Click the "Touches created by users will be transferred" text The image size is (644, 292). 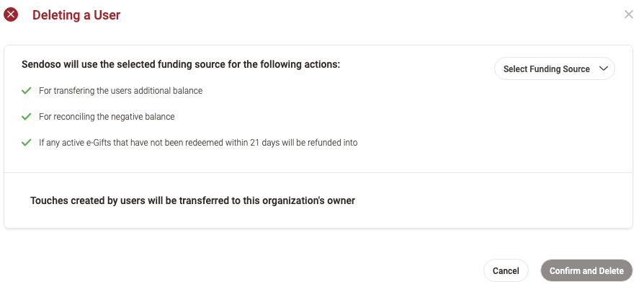click(x=192, y=200)
